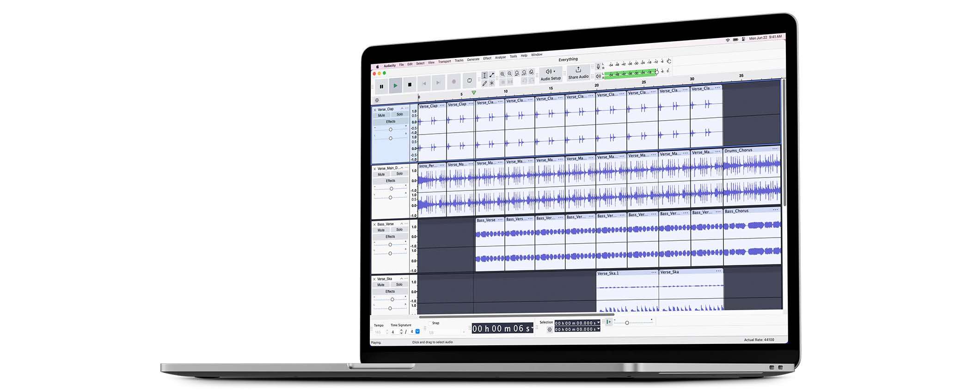980x392 pixels.
Task: Open Effects for the Verse_Ska track
Action: coord(390,291)
